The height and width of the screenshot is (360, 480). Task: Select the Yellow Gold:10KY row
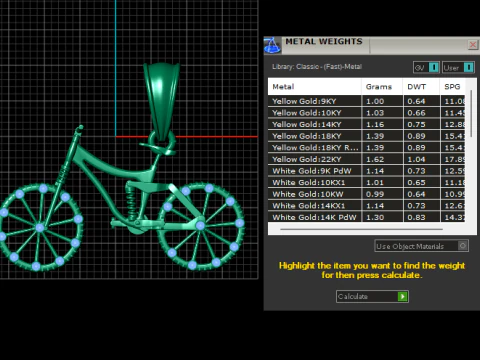366,113
